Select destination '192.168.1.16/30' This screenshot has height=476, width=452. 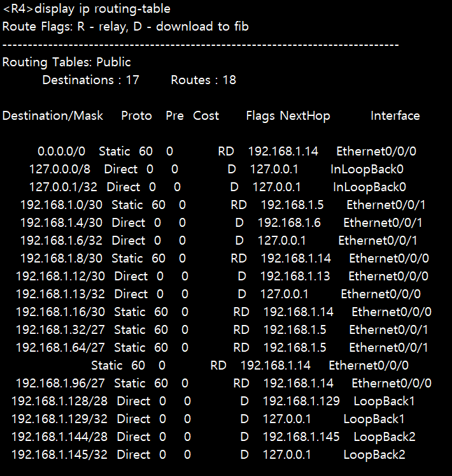pos(60,312)
